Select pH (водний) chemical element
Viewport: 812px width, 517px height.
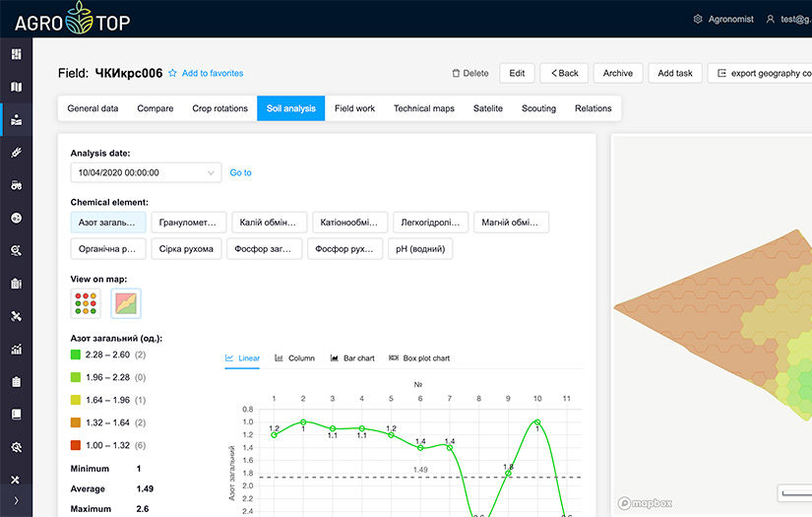point(420,249)
